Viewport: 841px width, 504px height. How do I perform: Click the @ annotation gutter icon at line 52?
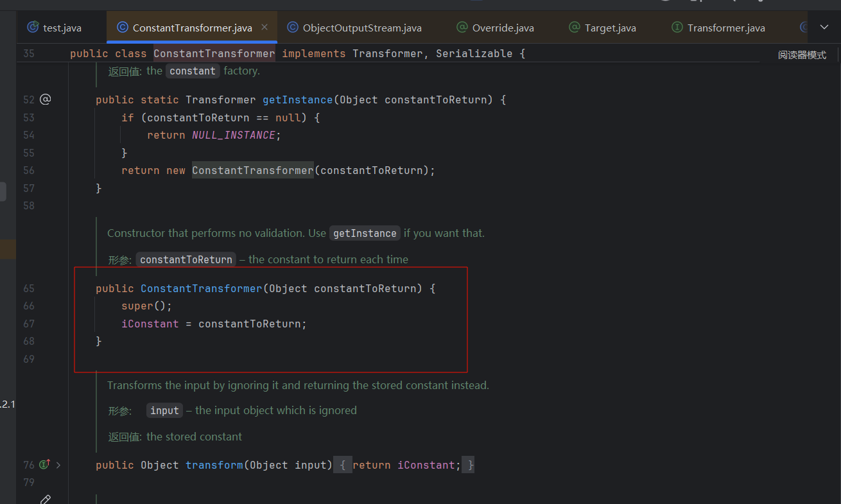click(45, 100)
